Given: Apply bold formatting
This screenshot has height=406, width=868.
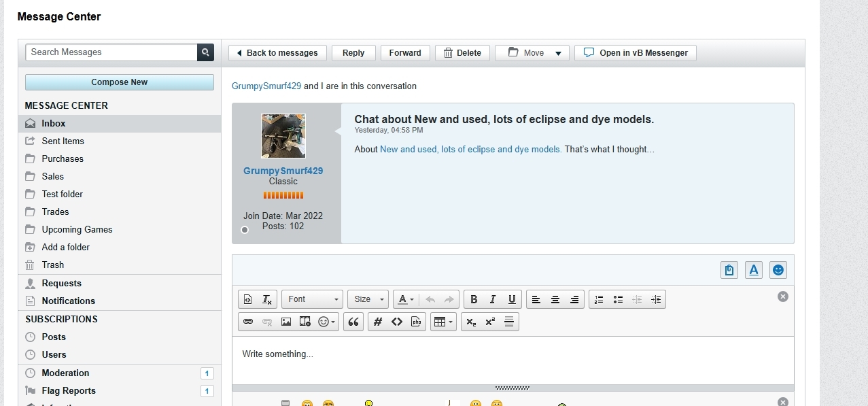Looking at the screenshot, I should coord(474,299).
